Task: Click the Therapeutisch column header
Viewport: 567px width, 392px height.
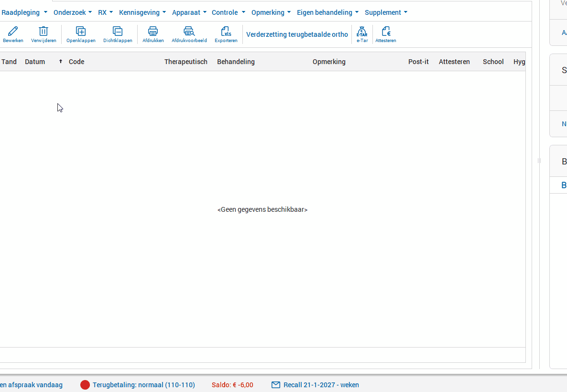Action: pyautogui.click(x=186, y=62)
